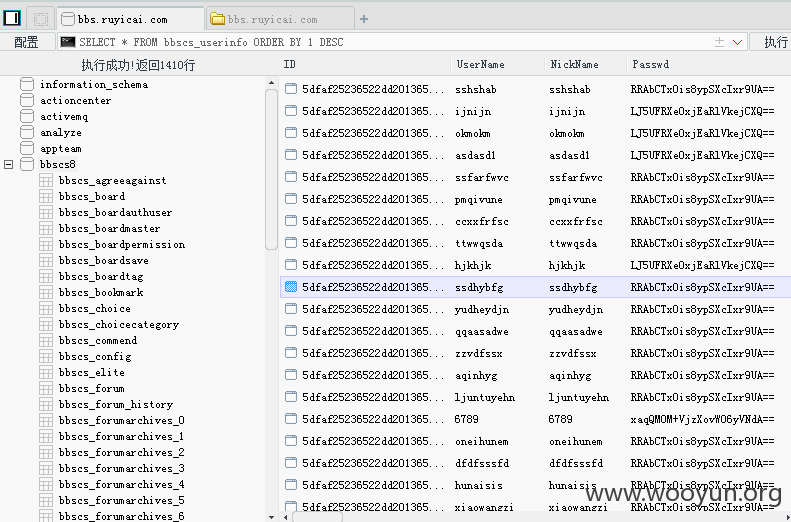Click the tree panel vertical scrollbar thumb
791x522 pixels.
[x=271, y=169]
